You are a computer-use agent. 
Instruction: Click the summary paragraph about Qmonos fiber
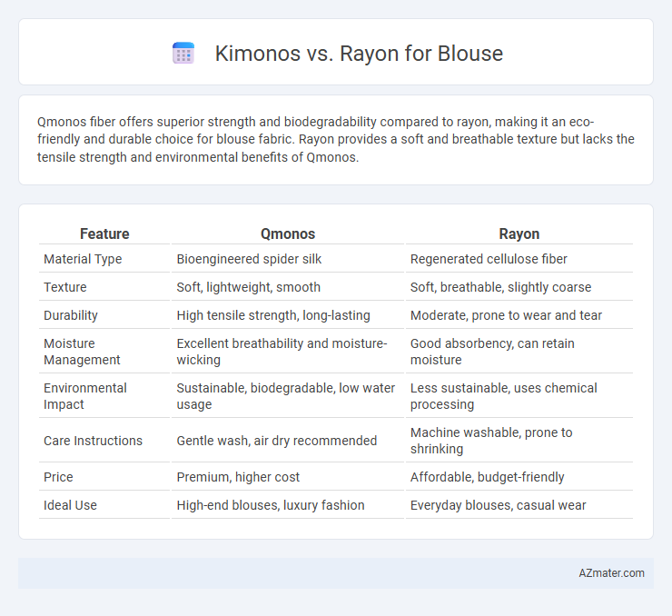point(336,139)
